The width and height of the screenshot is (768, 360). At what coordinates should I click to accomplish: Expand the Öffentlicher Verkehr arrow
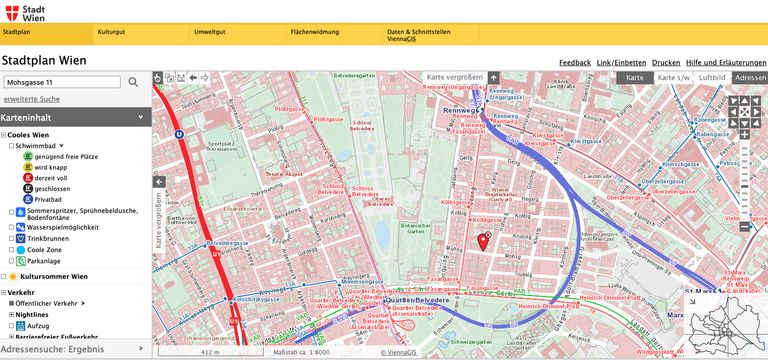pyautogui.click(x=83, y=304)
